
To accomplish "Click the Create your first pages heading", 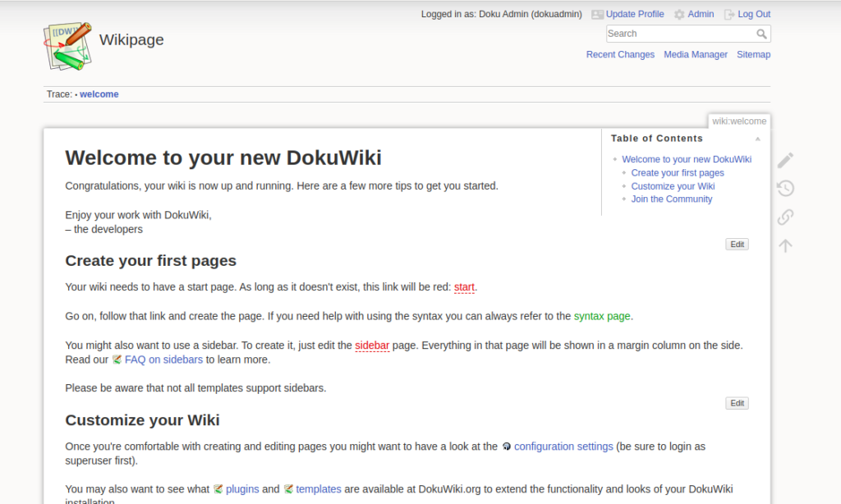I will (151, 260).
